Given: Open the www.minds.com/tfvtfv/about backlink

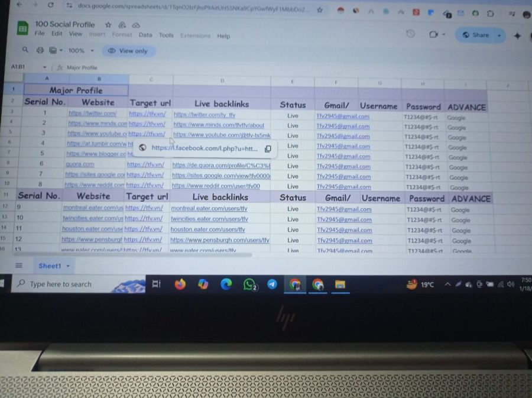Looking at the screenshot, I should point(219,125).
